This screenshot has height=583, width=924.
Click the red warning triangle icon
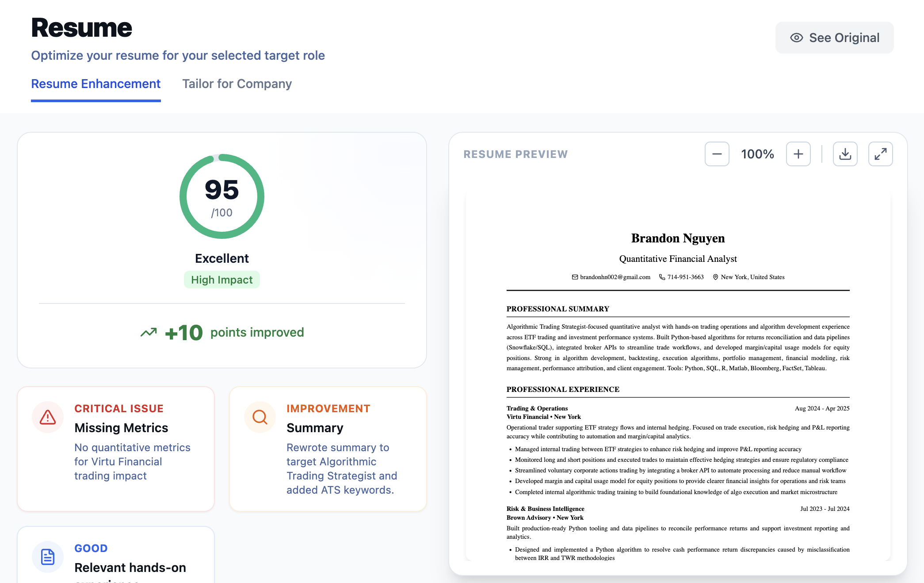click(x=48, y=417)
